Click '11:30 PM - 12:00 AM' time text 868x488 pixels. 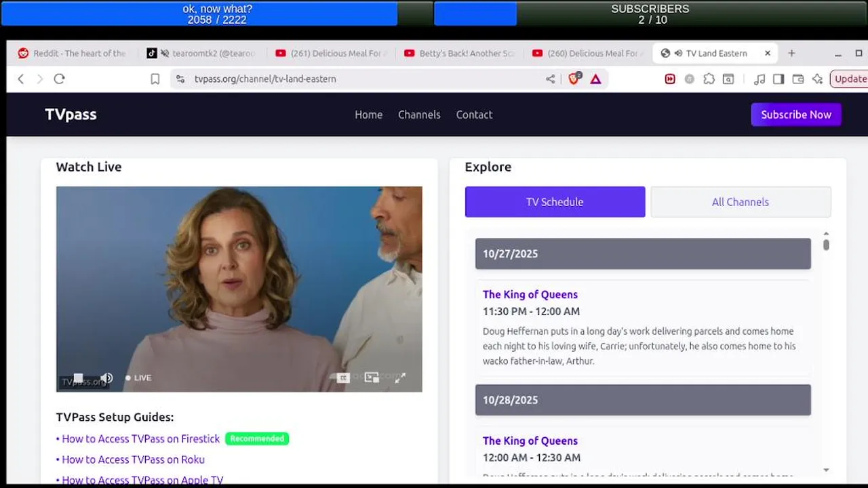pyautogui.click(x=531, y=312)
